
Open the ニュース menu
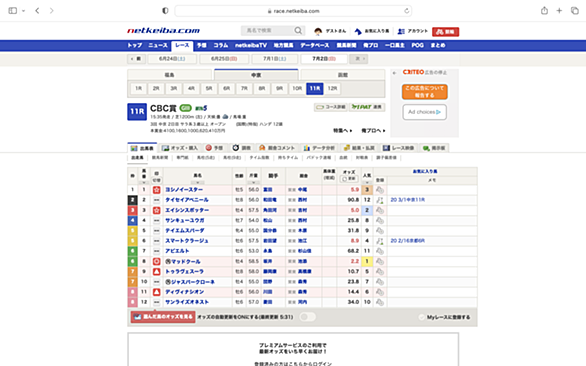coord(158,45)
